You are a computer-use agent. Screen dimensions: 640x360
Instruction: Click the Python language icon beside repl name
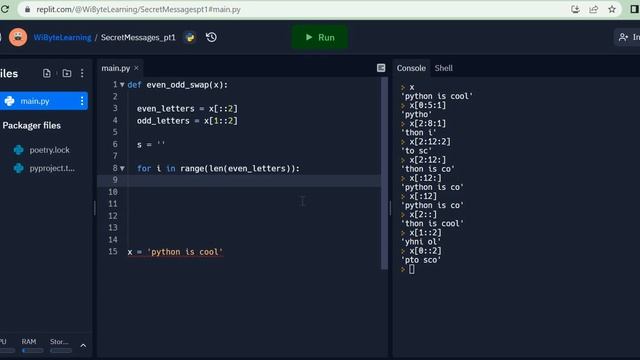point(190,37)
